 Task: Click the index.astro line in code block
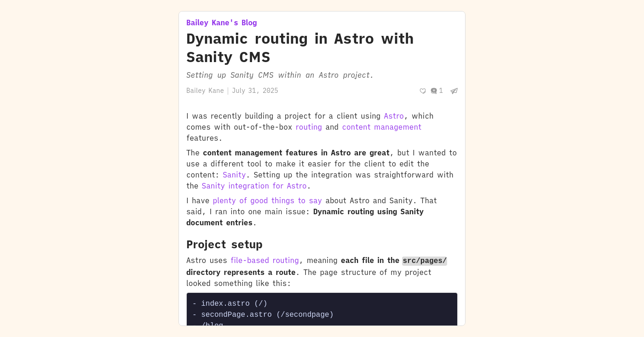(x=230, y=304)
